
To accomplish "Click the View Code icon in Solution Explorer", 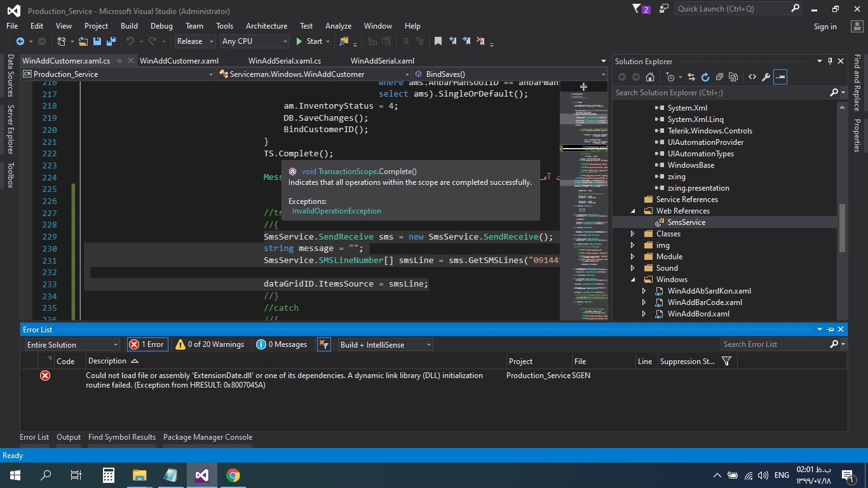I will pos(752,77).
